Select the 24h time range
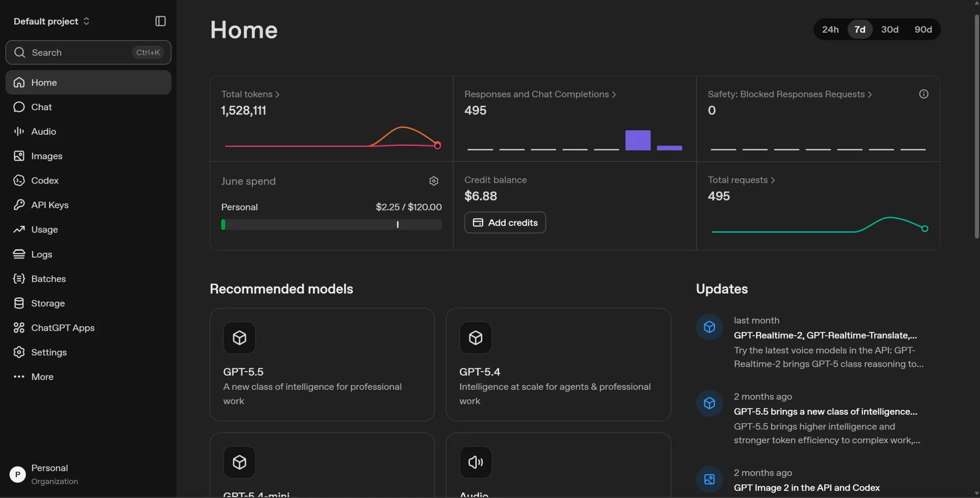Viewport: 980px width, 498px height. coord(830,29)
